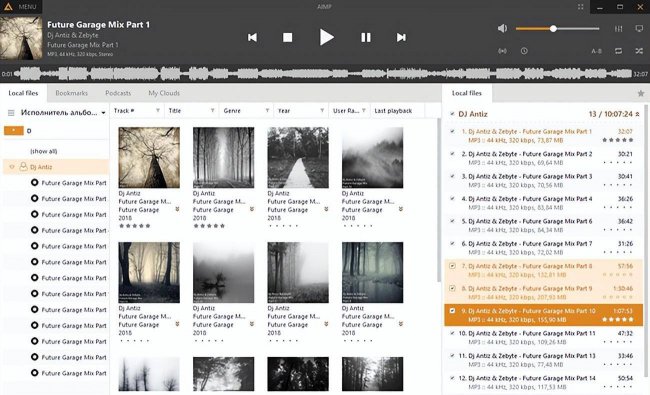This screenshot has width=650, height=395.
Task: Toggle DJ Antiz group checkbox
Action: pyautogui.click(x=452, y=114)
